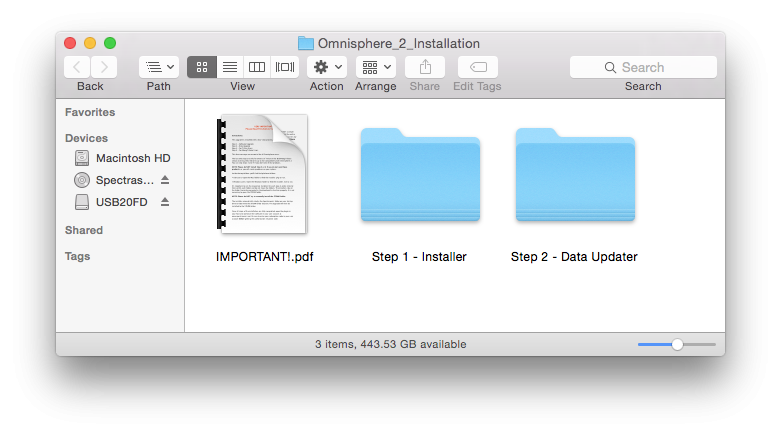
Task: Click the Tags sidebar heading
Action: tap(77, 256)
